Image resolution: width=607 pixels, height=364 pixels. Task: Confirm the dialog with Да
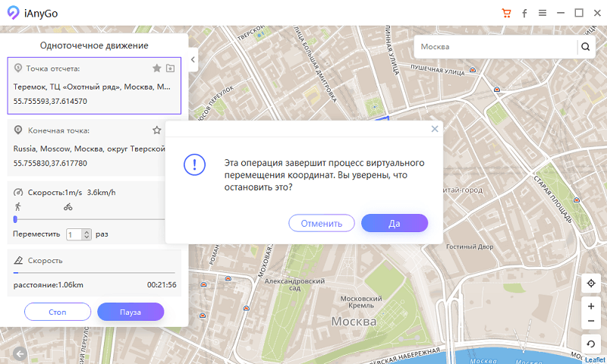tap(395, 223)
